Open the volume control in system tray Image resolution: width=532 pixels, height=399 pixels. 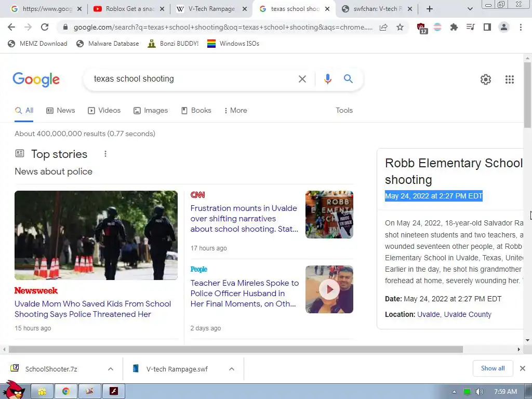pyautogui.click(x=479, y=392)
